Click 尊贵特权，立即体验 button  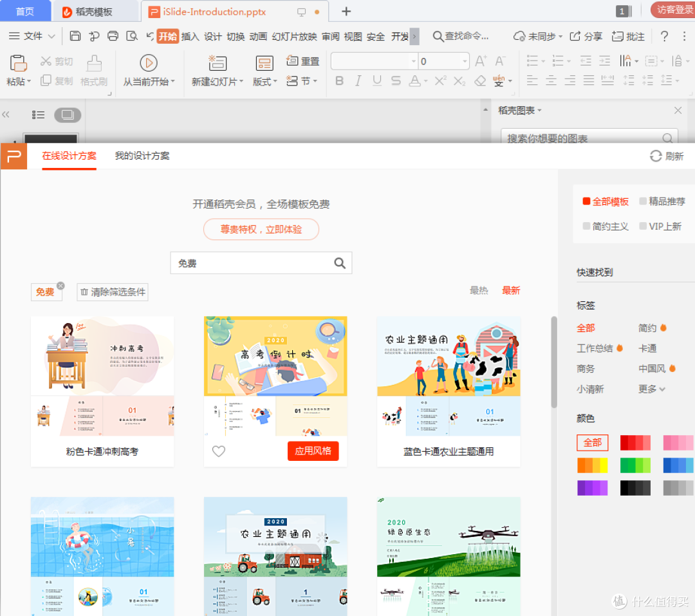(261, 229)
